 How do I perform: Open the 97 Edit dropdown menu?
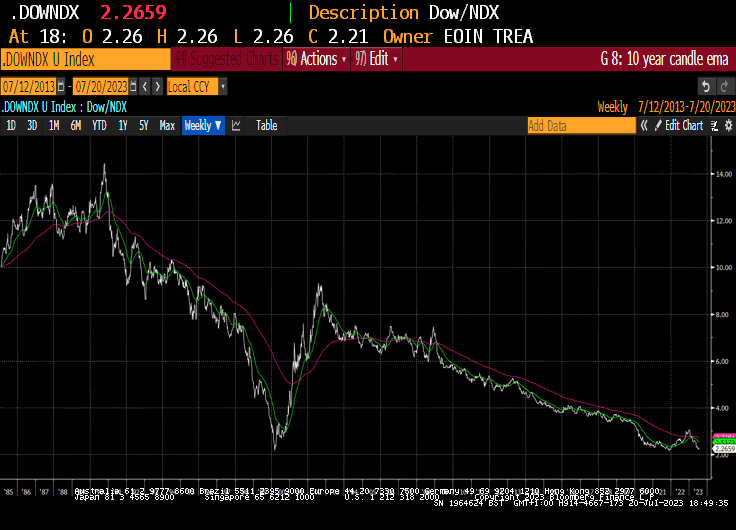coord(376,59)
